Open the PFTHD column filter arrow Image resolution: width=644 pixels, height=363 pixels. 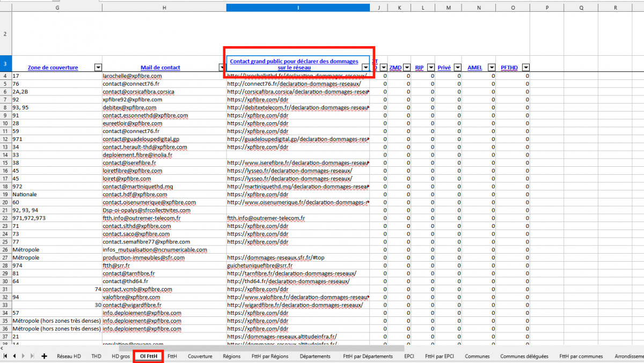point(525,68)
